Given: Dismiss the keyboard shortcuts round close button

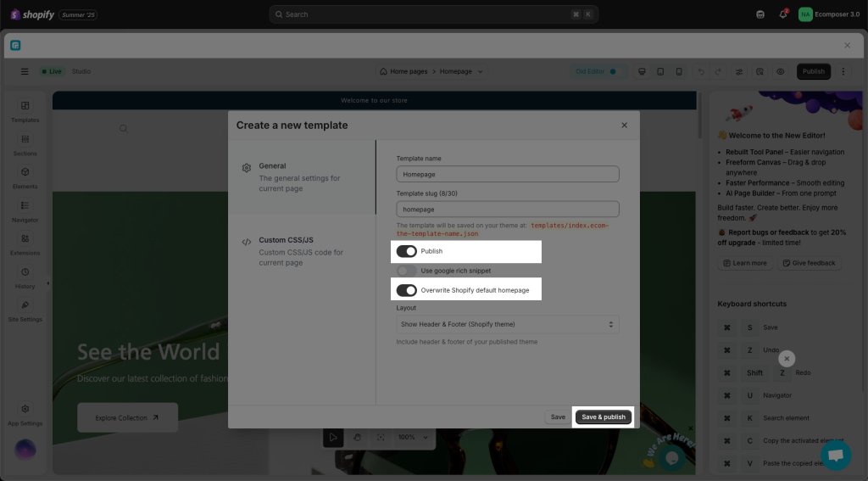Looking at the screenshot, I should (x=787, y=359).
